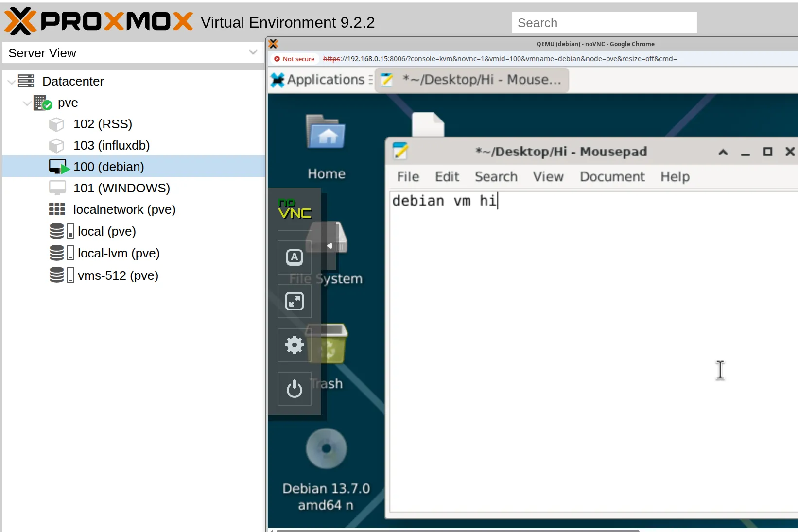
Task: Click the horizontal scrollbar under the console
Action: 458,530
